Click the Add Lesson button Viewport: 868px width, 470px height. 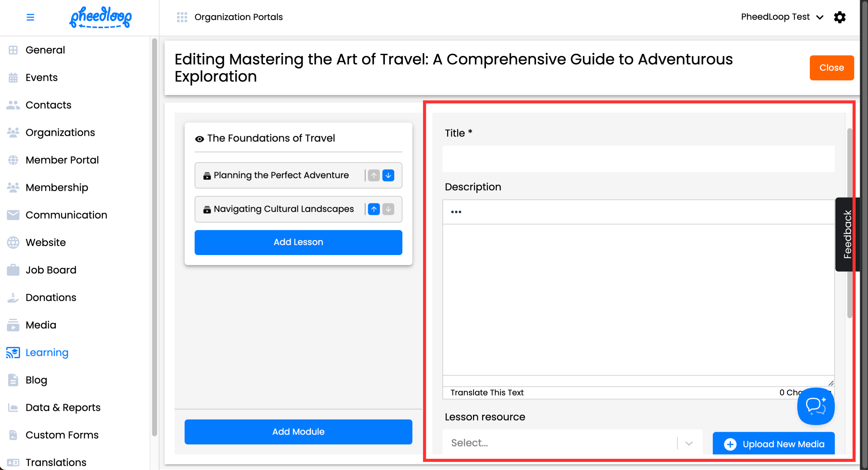(x=298, y=243)
